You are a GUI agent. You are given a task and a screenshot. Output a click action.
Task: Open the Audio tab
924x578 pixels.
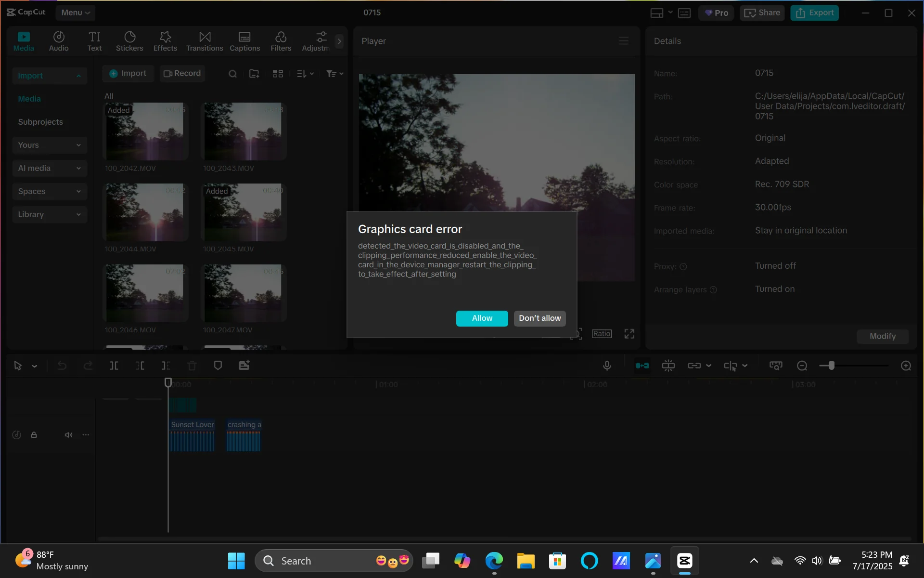click(59, 41)
